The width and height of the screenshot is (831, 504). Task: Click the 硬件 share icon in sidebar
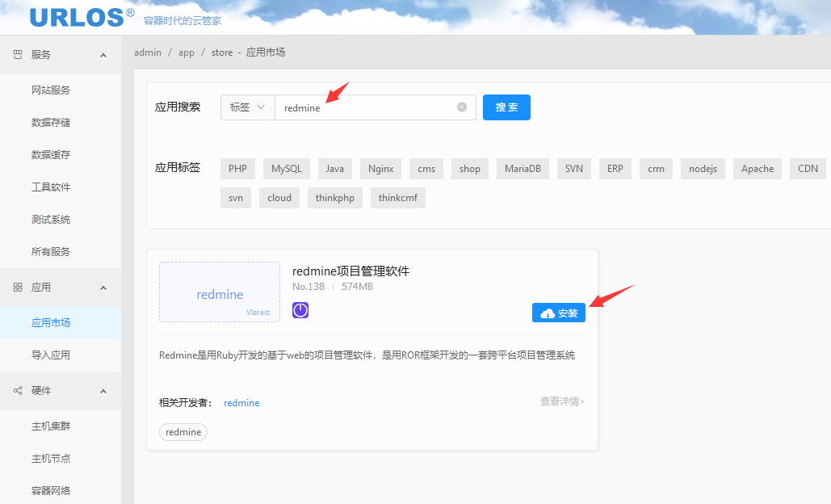tap(18, 391)
